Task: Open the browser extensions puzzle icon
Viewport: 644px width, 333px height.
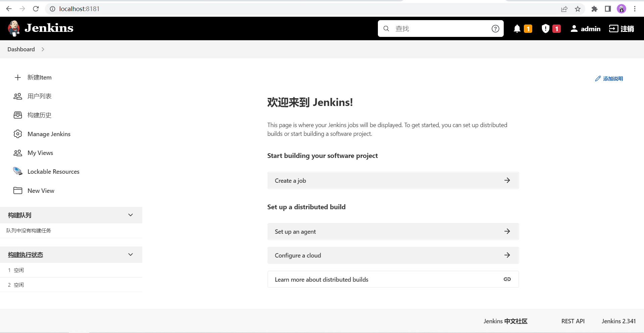Action: click(x=594, y=9)
